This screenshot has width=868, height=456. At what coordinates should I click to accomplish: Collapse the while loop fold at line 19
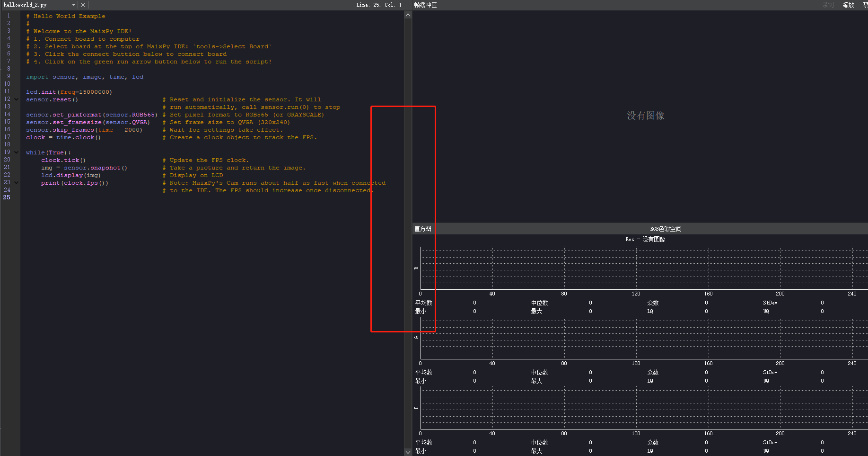click(x=17, y=152)
